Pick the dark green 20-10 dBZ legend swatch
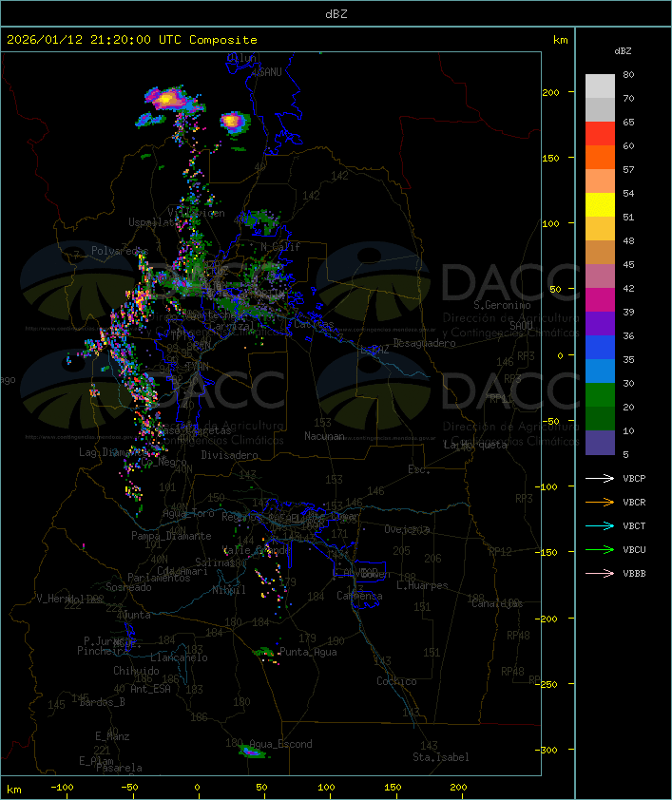Viewport: 672px width, 800px height. [x=600, y=418]
